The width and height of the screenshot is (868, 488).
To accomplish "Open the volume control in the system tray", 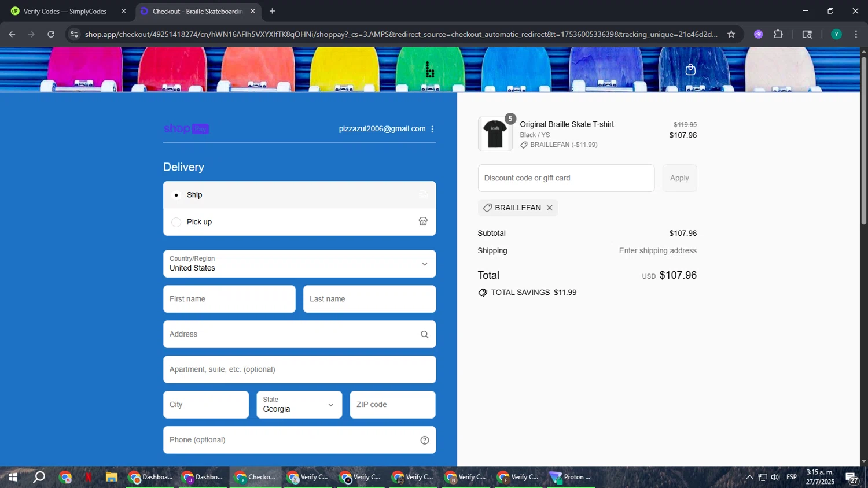I will click(775, 477).
